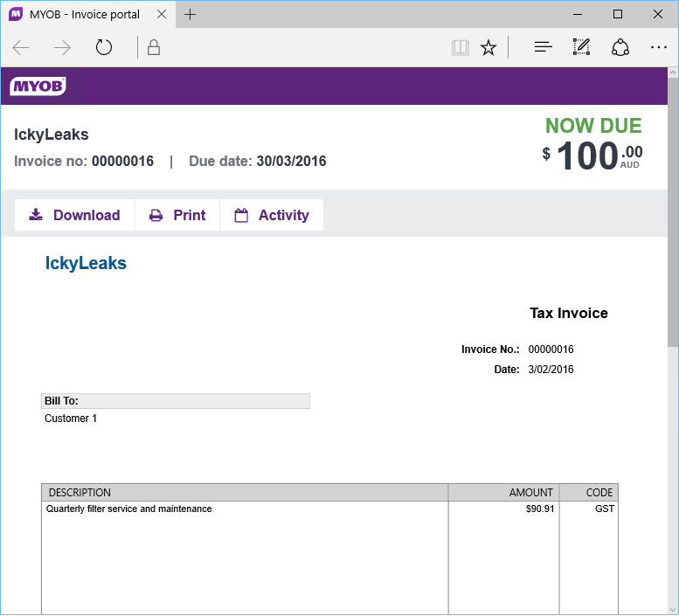Viewport: 679px width, 616px height.
Task: Print the invoice
Action: click(177, 215)
